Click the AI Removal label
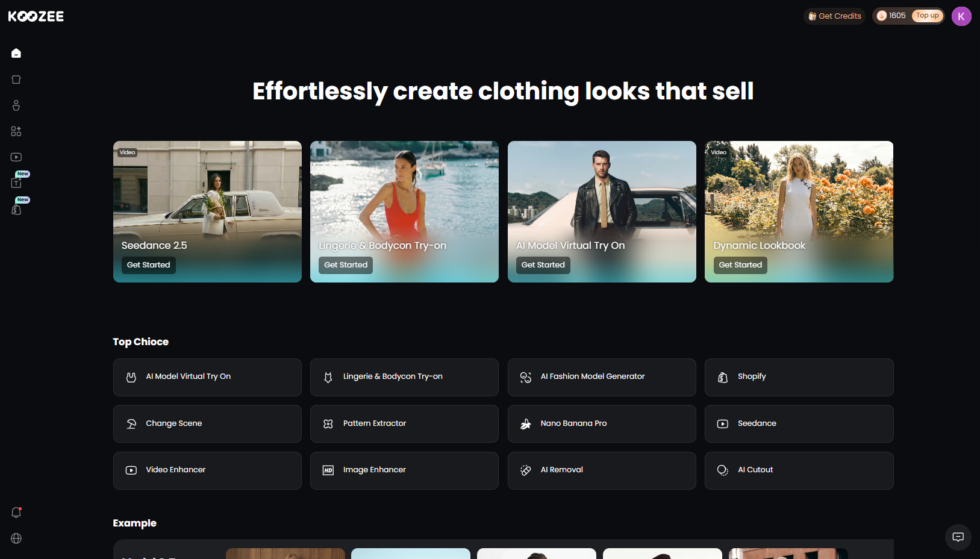Viewport: 980px width, 559px height. tap(562, 470)
